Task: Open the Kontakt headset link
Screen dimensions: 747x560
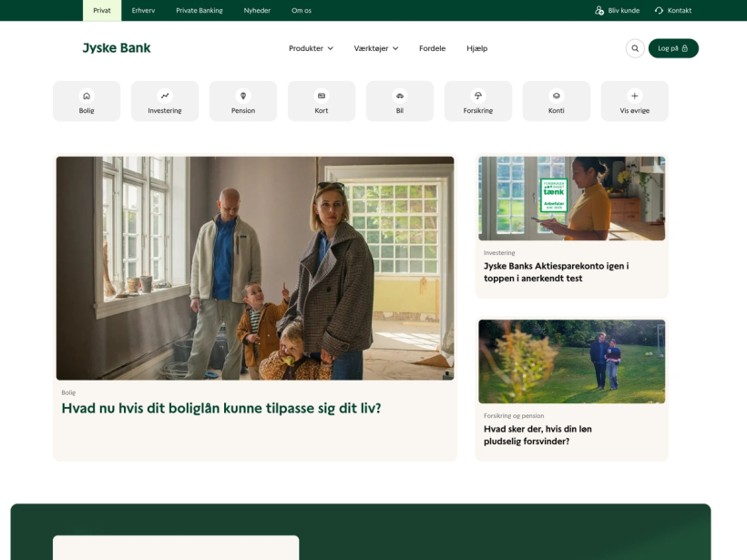Action: click(x=673, y=11)
